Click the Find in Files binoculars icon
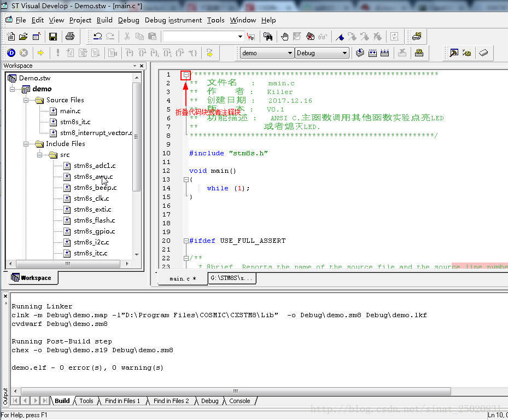 click(268, 37)
